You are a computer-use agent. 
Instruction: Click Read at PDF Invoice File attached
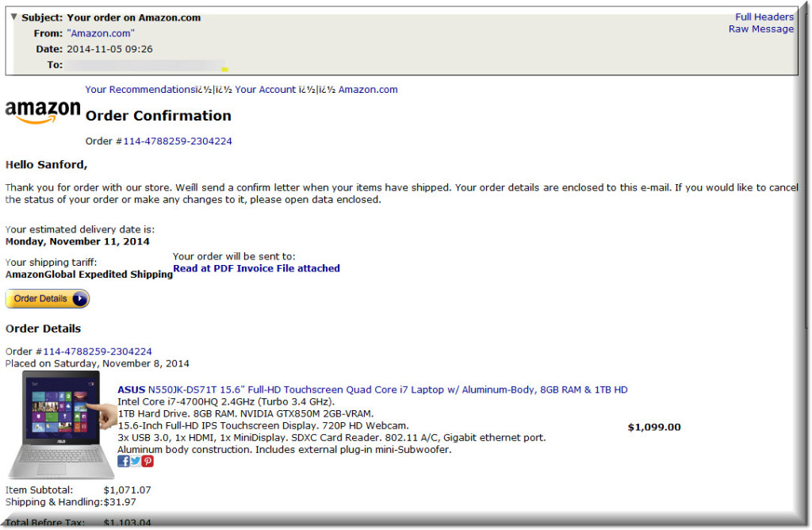[x=256, y=268]
